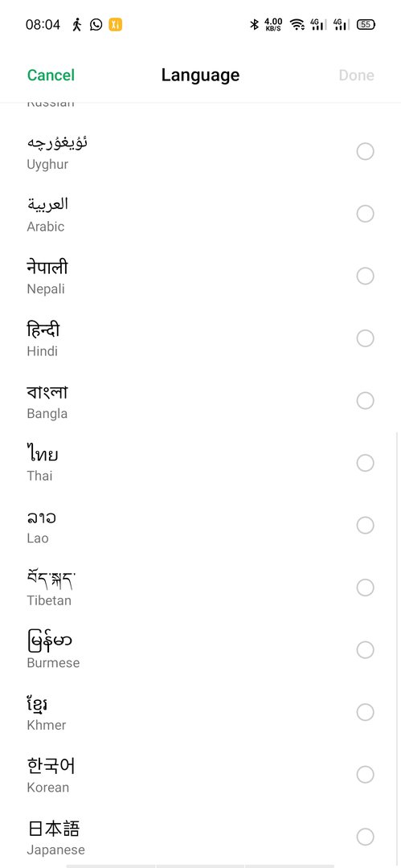Select the Khmer radio button
Viewport: 401px width, 868px height.
365,712
